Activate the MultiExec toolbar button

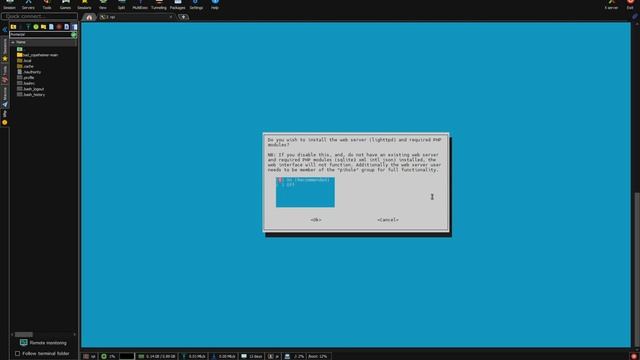(140, 5)
